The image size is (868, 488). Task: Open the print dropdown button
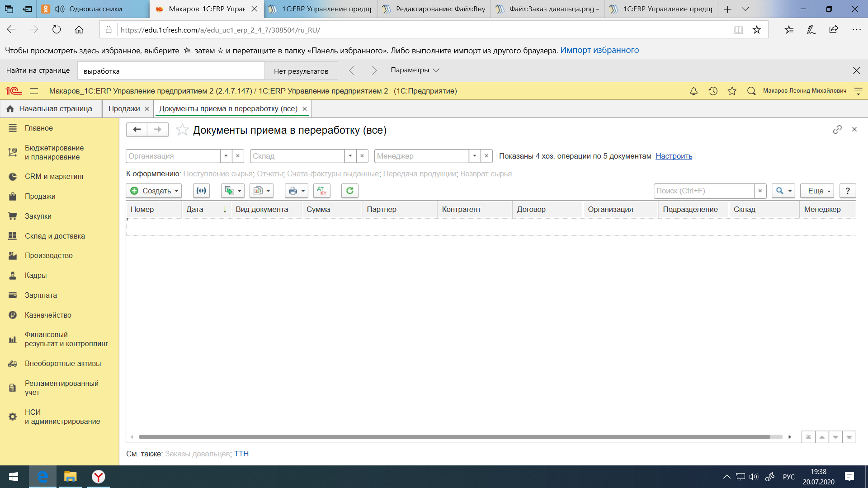click(296, 191)
